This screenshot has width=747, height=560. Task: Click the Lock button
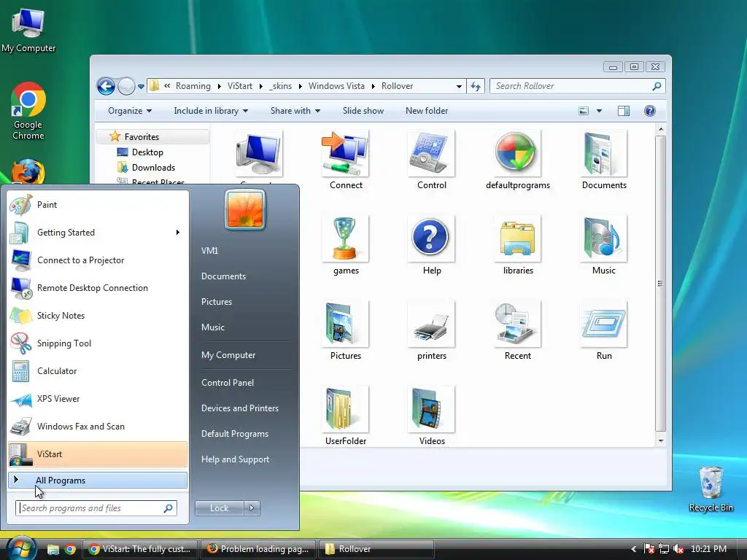(x=219, y=508)
